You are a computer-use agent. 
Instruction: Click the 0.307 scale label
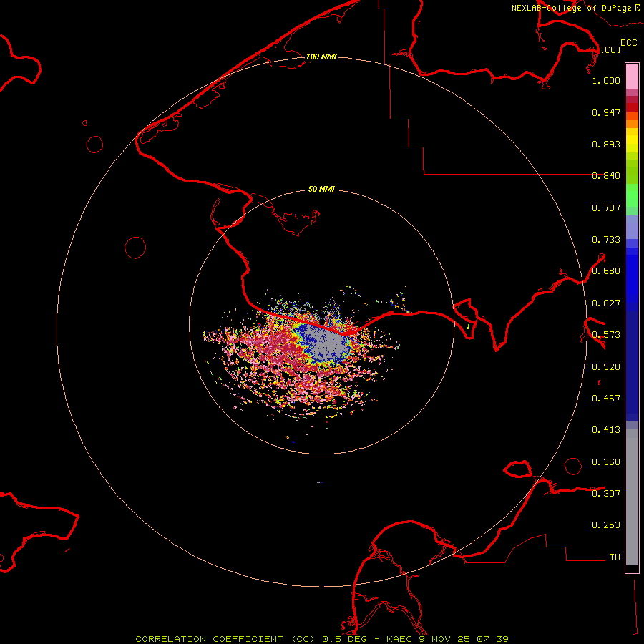point(606,494)
